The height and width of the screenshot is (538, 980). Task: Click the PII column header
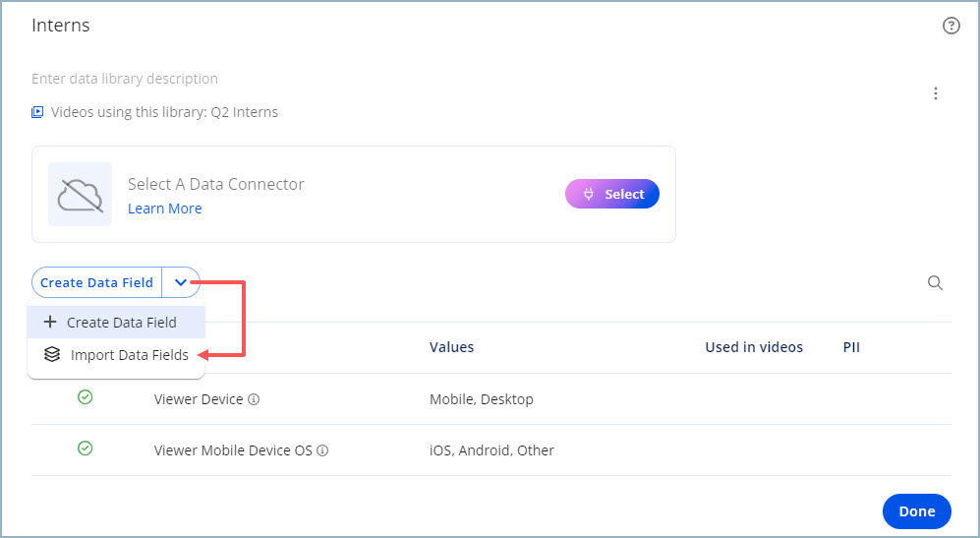[851, 347]
